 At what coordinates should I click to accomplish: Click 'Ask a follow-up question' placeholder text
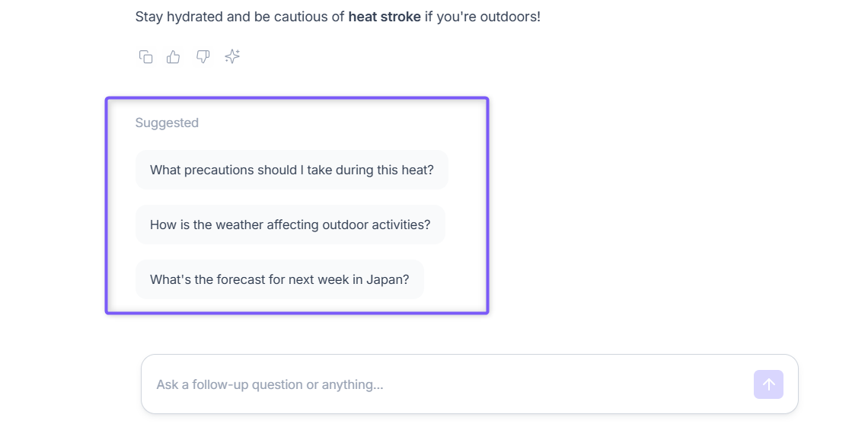[x=270, y=384]
